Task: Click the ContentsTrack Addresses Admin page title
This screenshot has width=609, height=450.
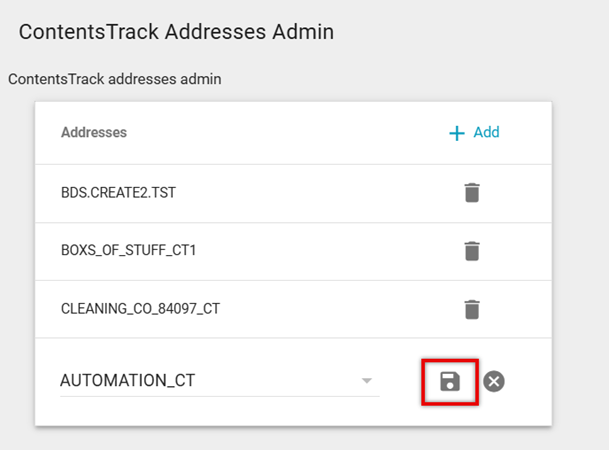Action: pos(176,32)
